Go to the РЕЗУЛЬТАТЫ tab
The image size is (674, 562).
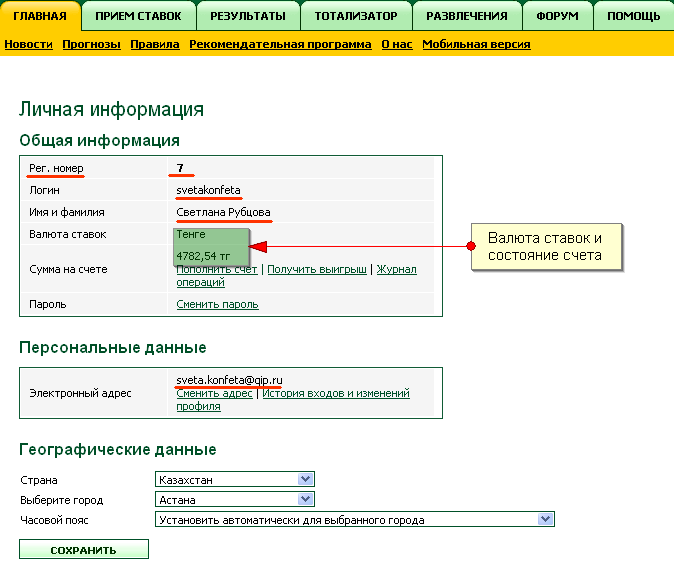[247, 16]
